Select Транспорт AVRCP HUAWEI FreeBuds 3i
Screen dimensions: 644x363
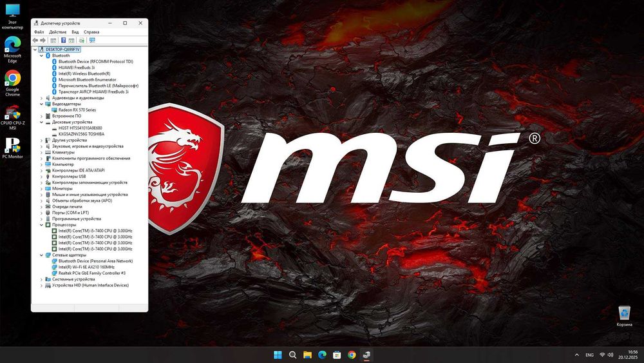point(93,92)
